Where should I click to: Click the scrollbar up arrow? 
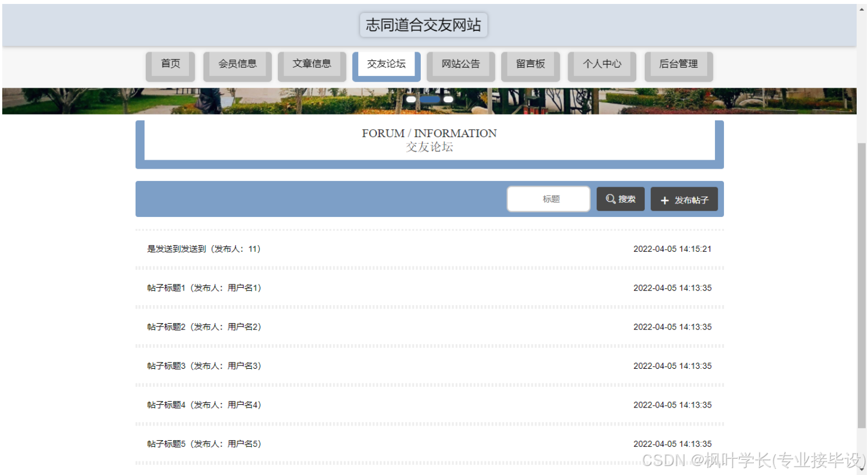tap(861, 9)
